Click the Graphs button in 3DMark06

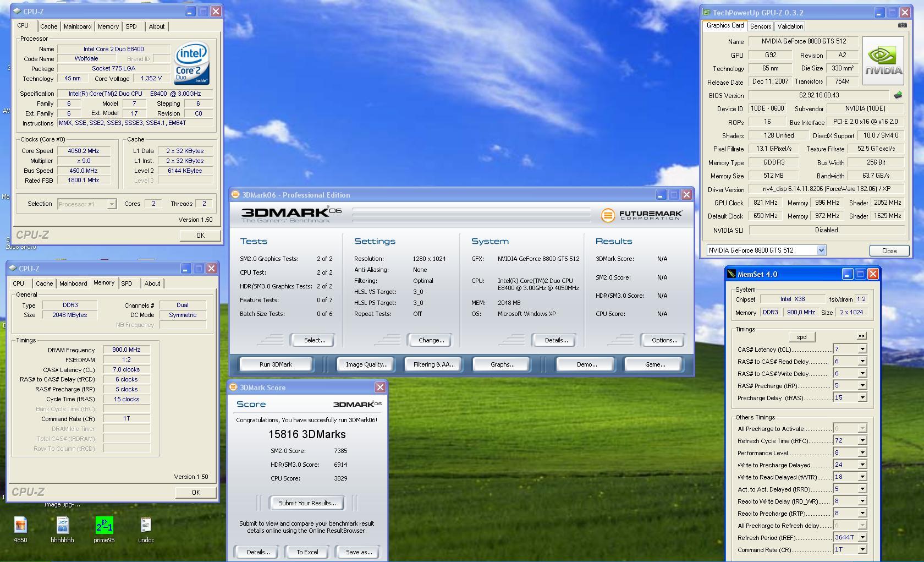[x=502, y=364]
